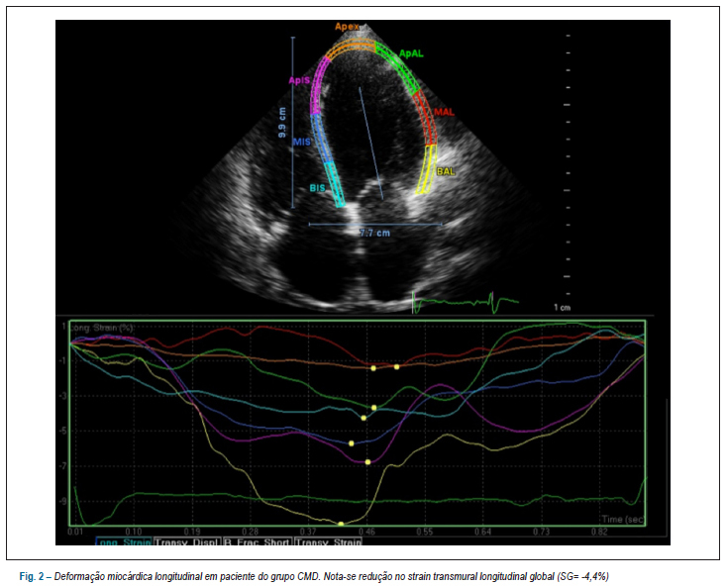Click the yellow BAL segment label
This screenshot has height=587, width=728.
[446, 171]
